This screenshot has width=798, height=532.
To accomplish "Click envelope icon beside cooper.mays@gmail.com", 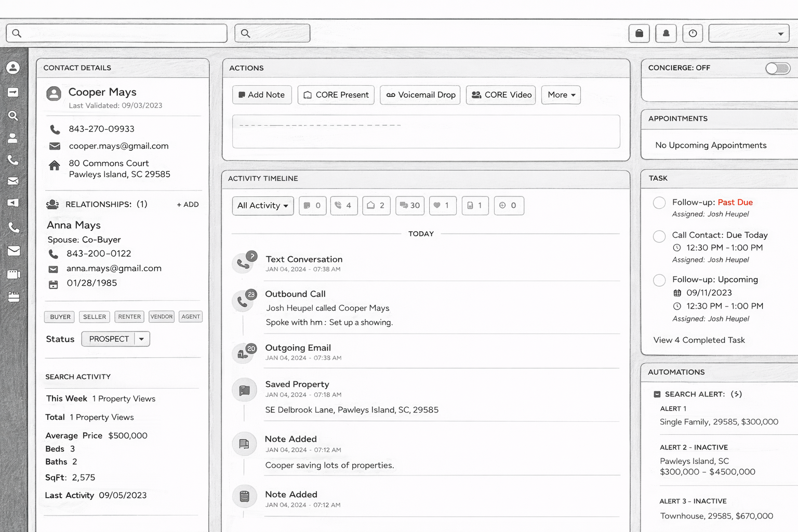I will click(55, 146).
